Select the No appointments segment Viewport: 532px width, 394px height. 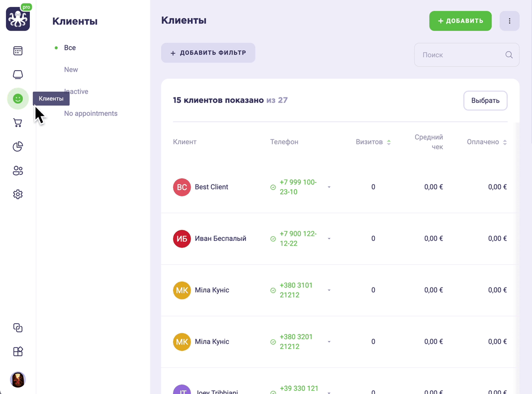[90, 114]
